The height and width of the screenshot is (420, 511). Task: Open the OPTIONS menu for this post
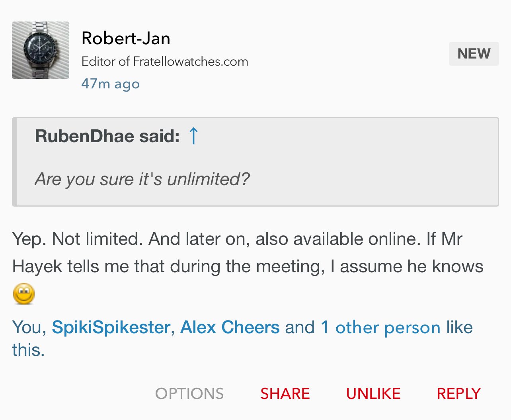189,393
